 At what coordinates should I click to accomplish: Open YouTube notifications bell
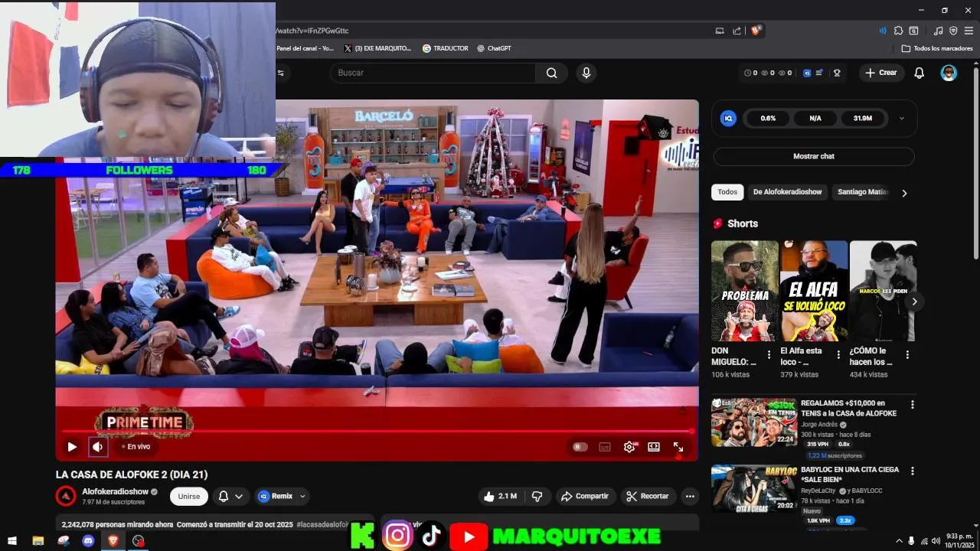point(920,73)
